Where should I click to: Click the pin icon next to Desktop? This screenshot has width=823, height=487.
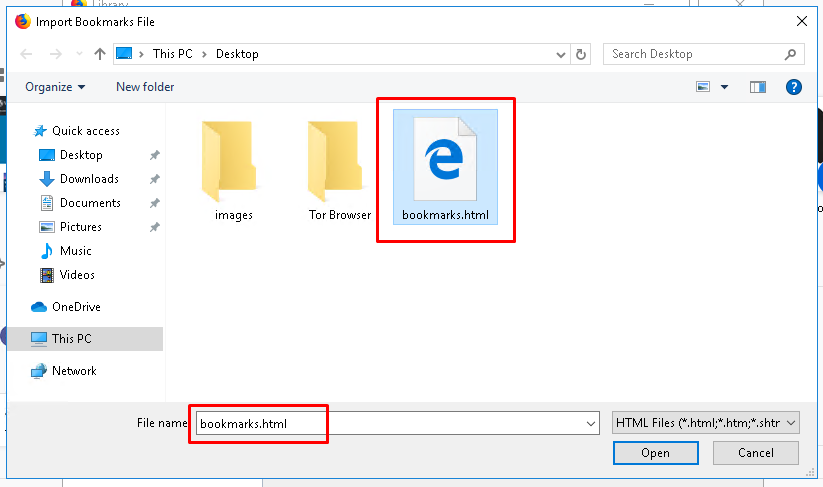(x=154, y=155)
